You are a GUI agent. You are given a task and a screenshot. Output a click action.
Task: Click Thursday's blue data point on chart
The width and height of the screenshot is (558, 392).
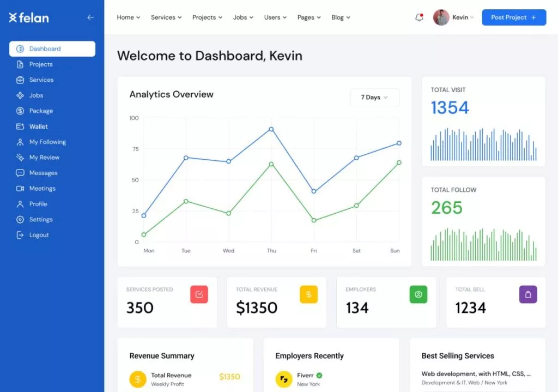271,129
